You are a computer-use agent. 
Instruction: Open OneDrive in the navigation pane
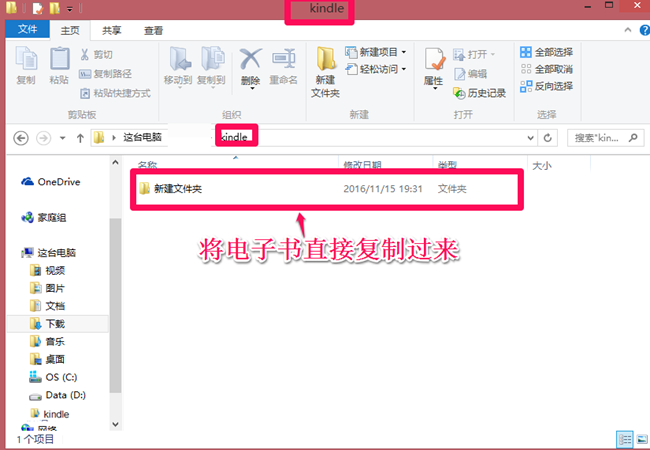coord(51,182)
